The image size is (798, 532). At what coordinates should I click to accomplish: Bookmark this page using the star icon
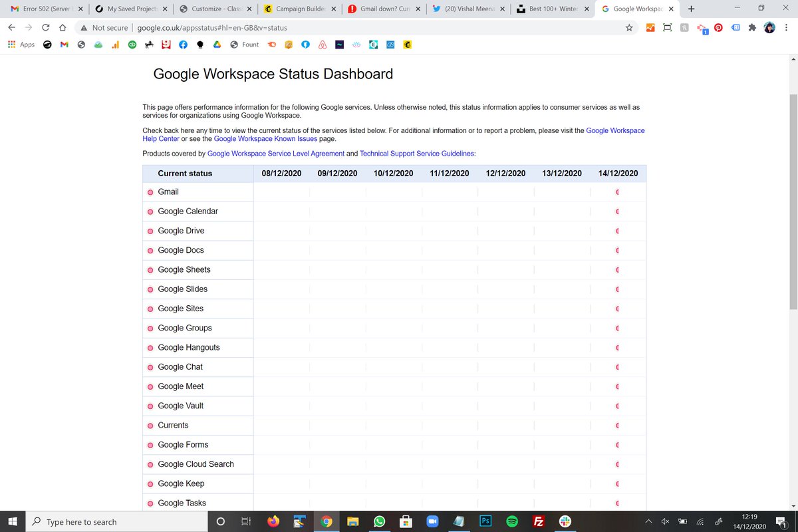[628, 28]
